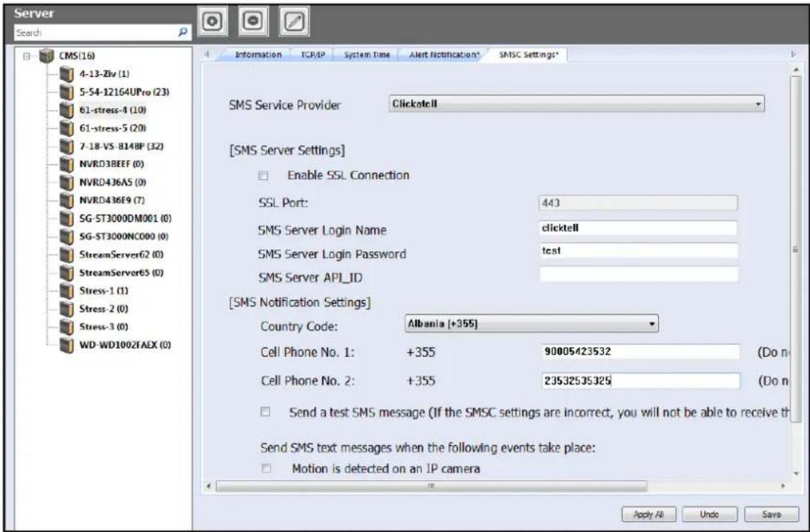
Task: Enable SSL Connection checkbox
Action: 263,176
